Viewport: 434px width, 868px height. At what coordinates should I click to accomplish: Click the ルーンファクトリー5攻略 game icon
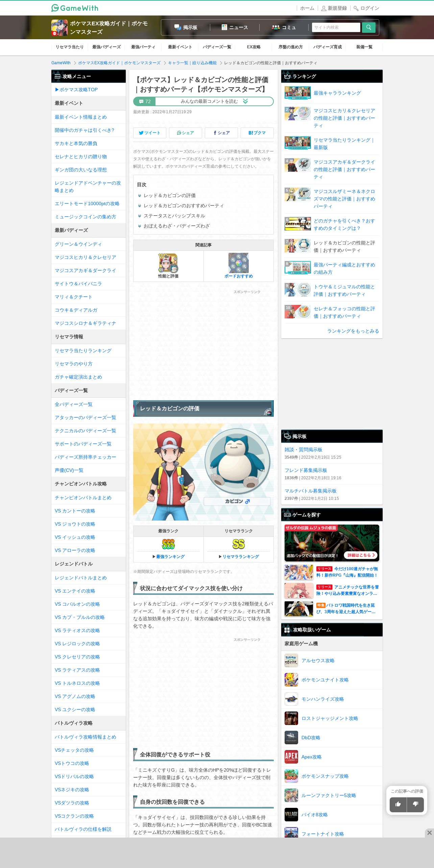click(x=291, y=795)
